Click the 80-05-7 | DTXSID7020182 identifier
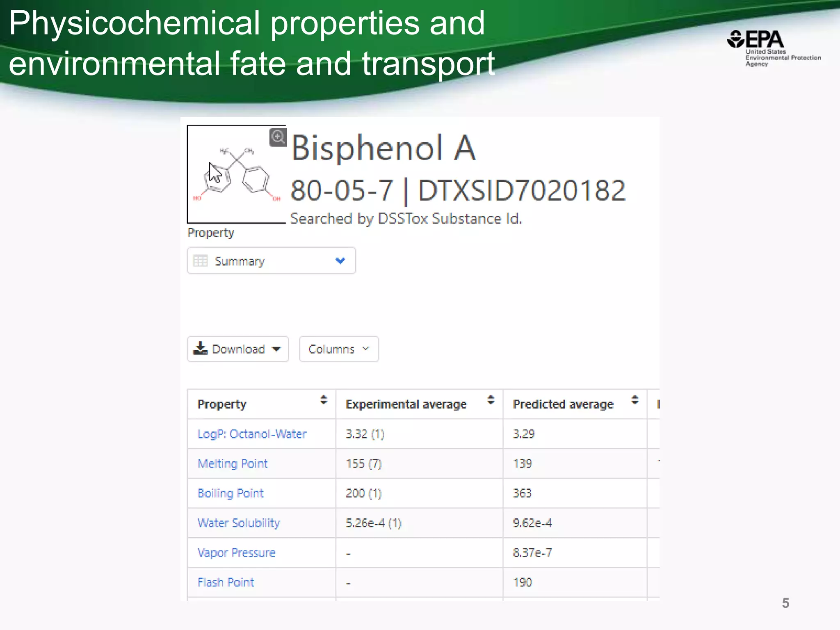The height and width of the screenshot is (630, 840). click(458, 191)
